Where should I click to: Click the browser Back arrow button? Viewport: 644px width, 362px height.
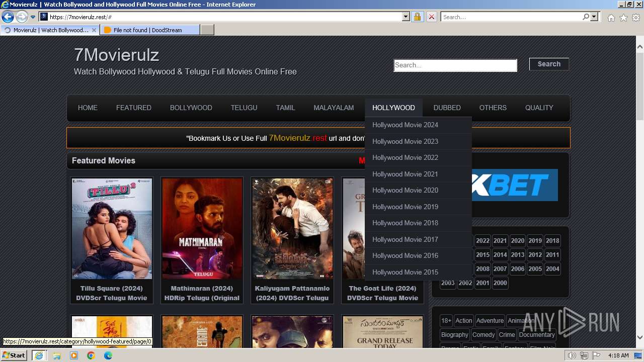coord(8,17)
